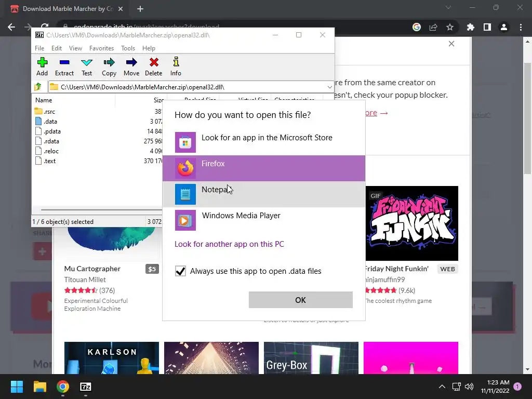Click Look for another app on this PC

point(229,244)
